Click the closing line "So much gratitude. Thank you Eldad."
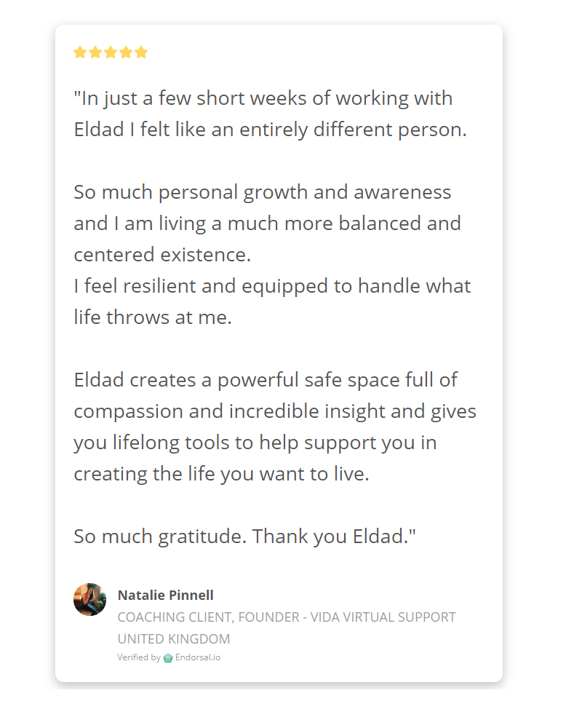 click(x=244, y=537)
